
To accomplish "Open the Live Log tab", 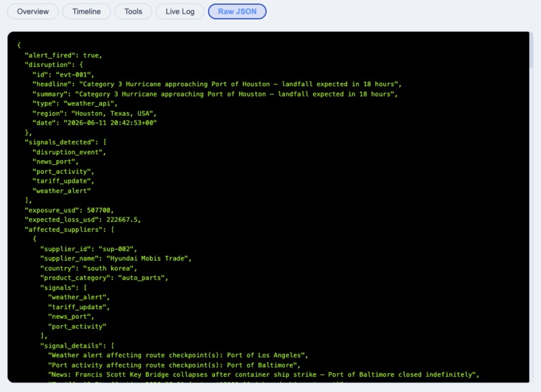I will [179, 12].
